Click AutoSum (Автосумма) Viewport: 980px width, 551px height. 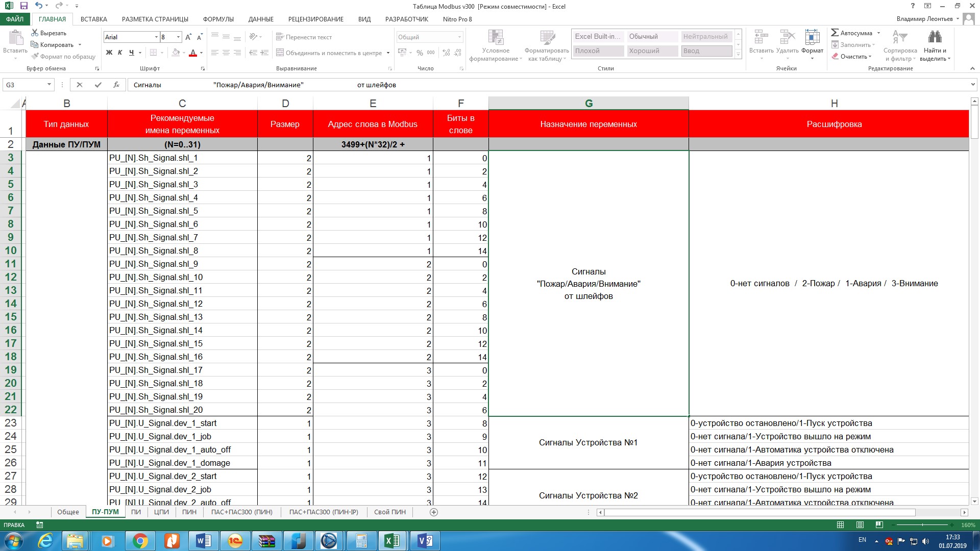click(852, 33)
